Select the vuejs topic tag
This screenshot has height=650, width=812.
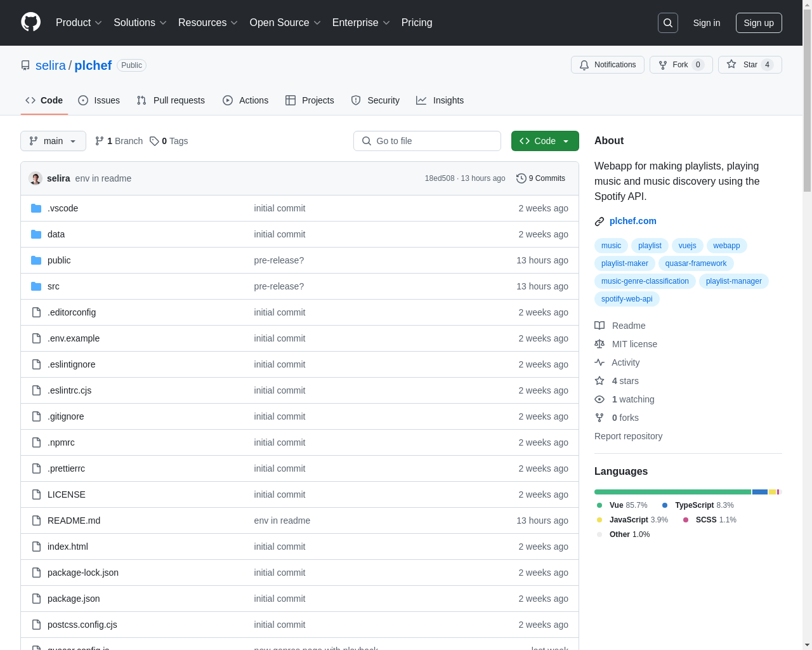[688, 246]
